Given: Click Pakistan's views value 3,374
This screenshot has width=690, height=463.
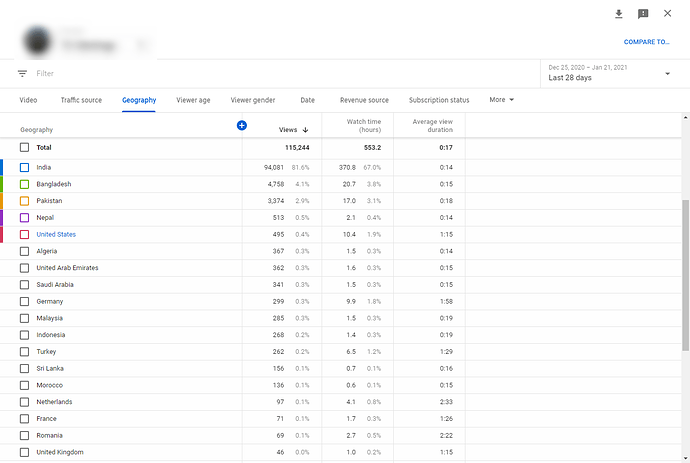Looking at the screenshot, I should 275,201.
